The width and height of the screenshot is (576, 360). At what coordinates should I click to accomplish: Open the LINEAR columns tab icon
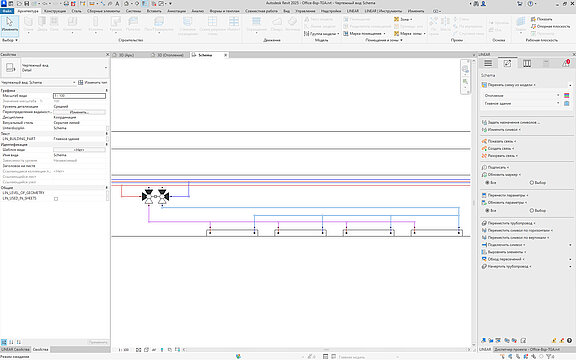pyautogui.click(x=527, y=63)
